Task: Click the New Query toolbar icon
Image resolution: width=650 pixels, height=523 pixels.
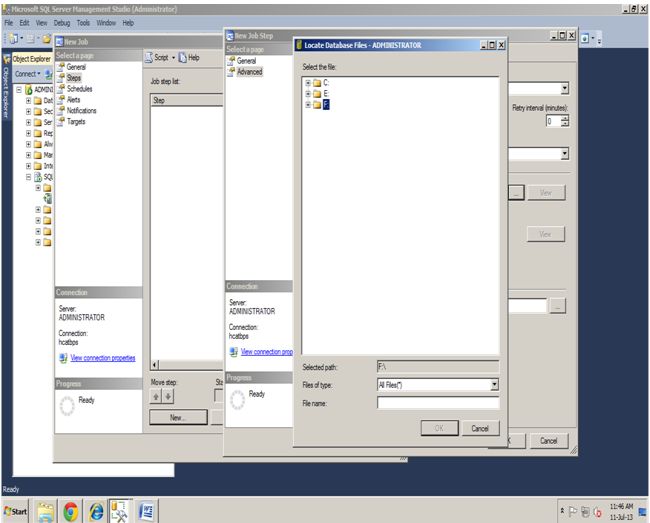Action: (x=14, y=39)
